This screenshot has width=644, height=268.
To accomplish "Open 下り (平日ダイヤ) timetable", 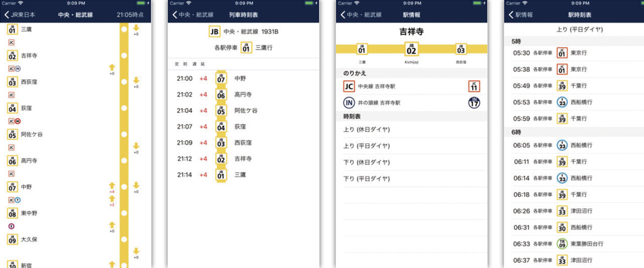I will pos(411,178).
